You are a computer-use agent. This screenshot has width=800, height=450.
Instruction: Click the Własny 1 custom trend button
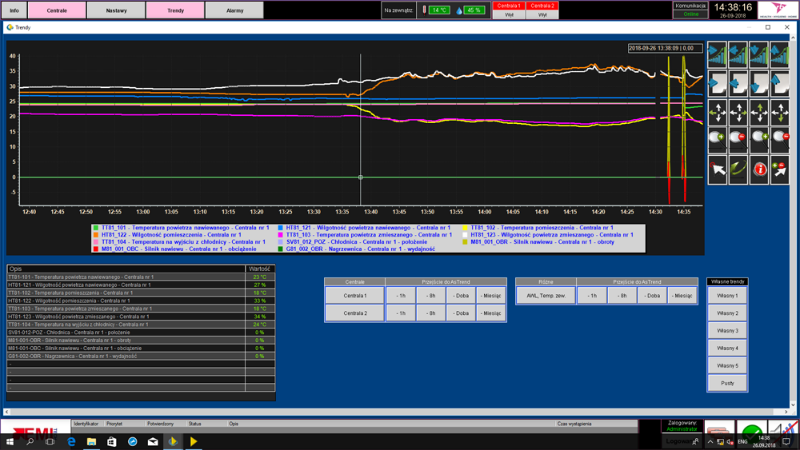coord(728,296)
